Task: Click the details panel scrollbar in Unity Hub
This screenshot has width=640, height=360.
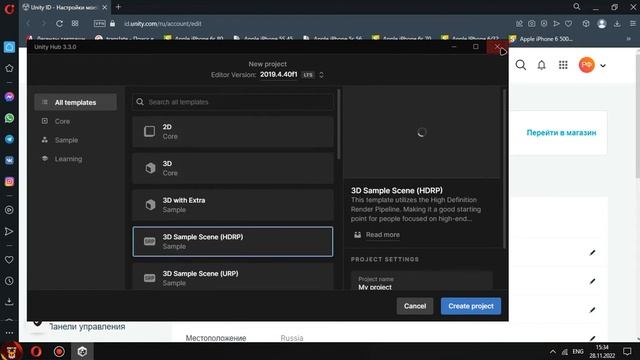Action: (504, 168)
